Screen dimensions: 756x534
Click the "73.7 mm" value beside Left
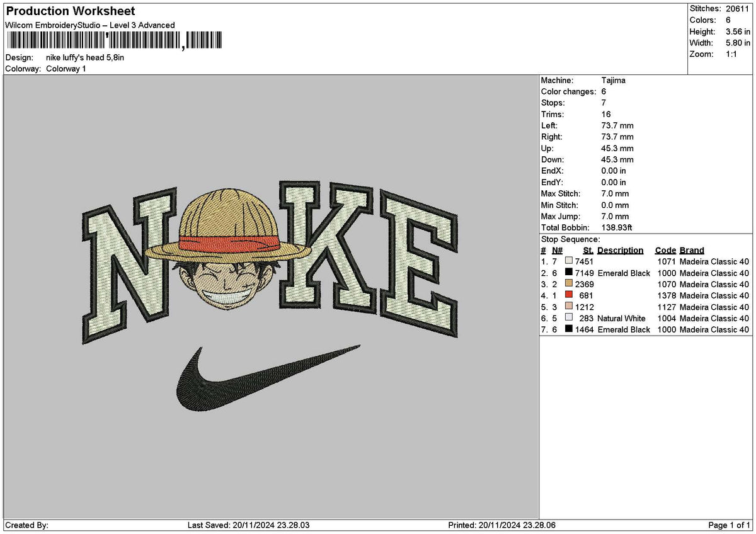(617, 125)
